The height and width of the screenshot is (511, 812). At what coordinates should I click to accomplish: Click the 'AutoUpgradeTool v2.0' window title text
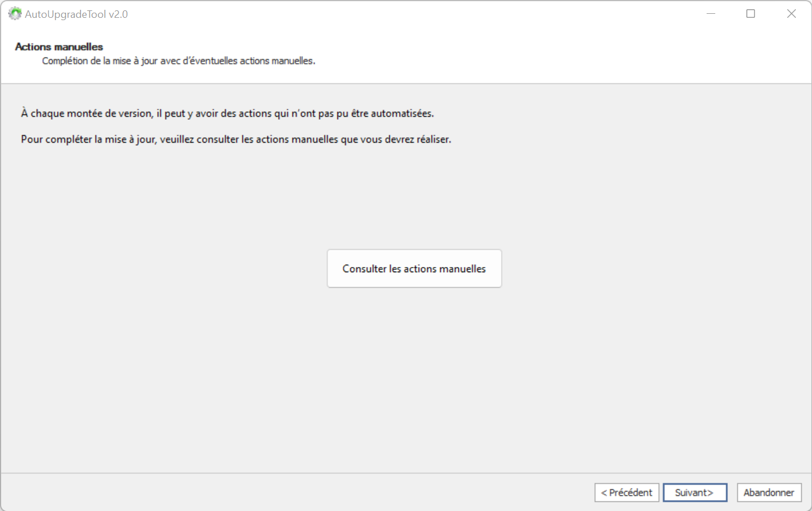[x=76, y=14]
